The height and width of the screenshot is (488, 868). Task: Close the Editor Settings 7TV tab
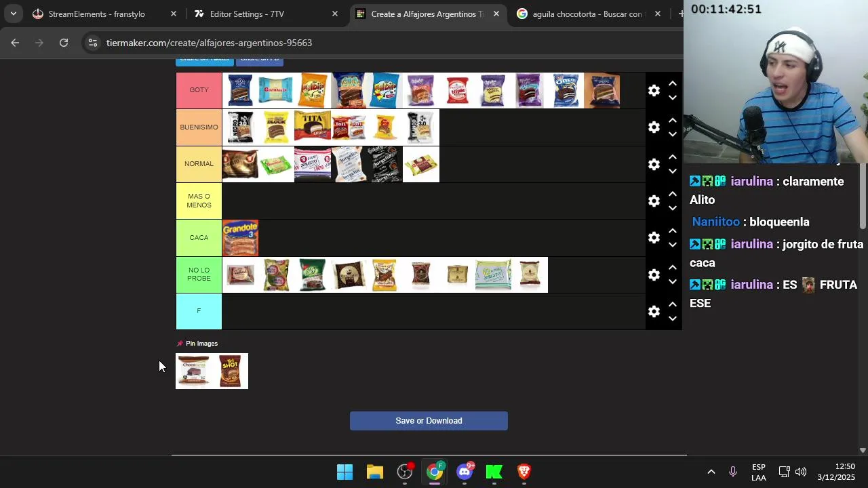[x=335, y=14]
